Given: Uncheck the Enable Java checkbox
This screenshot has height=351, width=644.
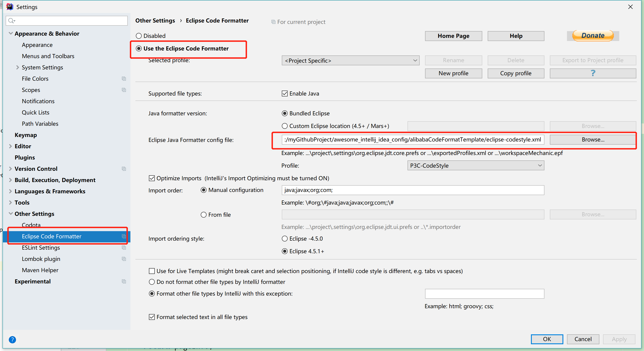Looking at the screenshot, I should coord(284,93).
